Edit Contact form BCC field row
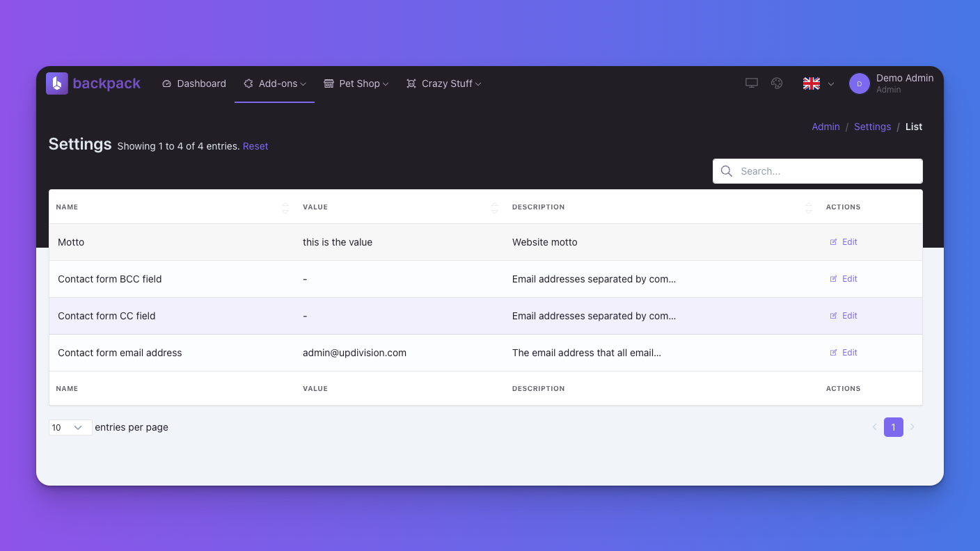 point(844,279)
